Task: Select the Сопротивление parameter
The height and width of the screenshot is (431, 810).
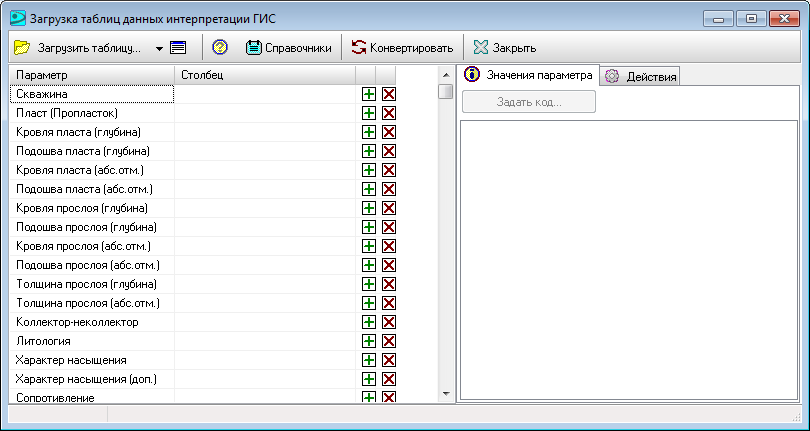Action: [x=92, y=397]
